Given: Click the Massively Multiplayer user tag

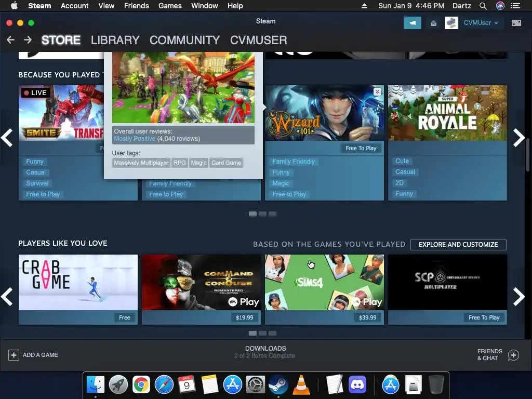Looking at the screenshot, I should pyautogui.click(x=141, y=163).
